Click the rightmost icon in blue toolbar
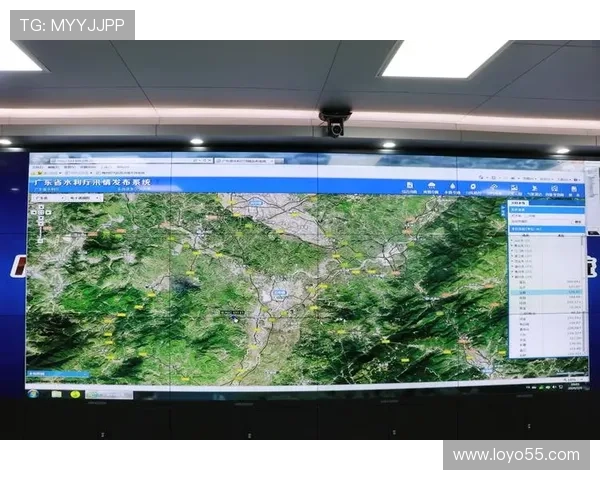This screenshot has height=480, width=600. [574, 189]
